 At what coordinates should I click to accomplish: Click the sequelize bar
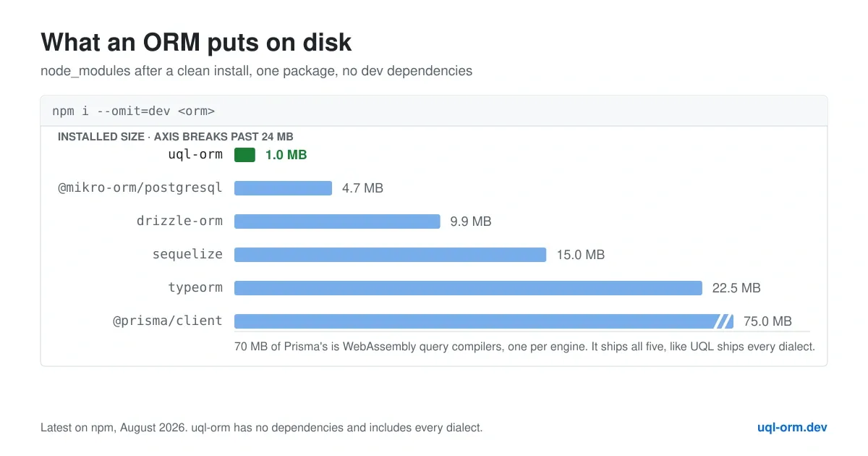(390, 255)
